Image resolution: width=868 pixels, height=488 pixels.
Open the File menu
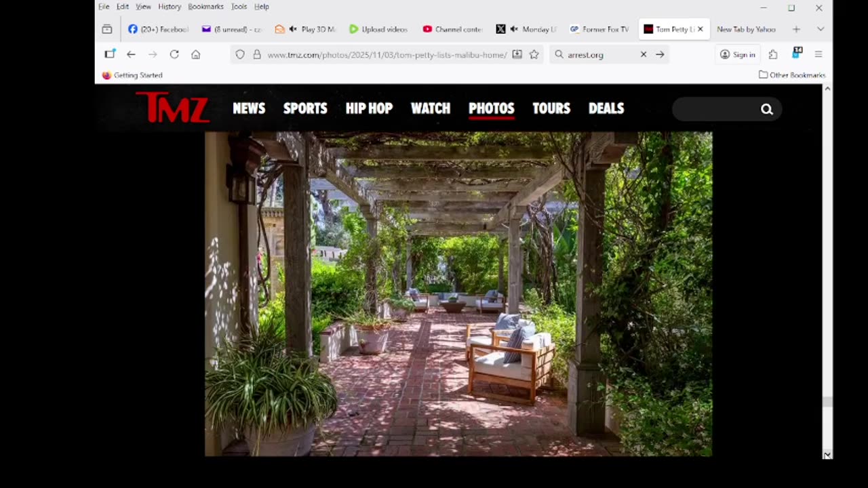(x=104, y=7)
